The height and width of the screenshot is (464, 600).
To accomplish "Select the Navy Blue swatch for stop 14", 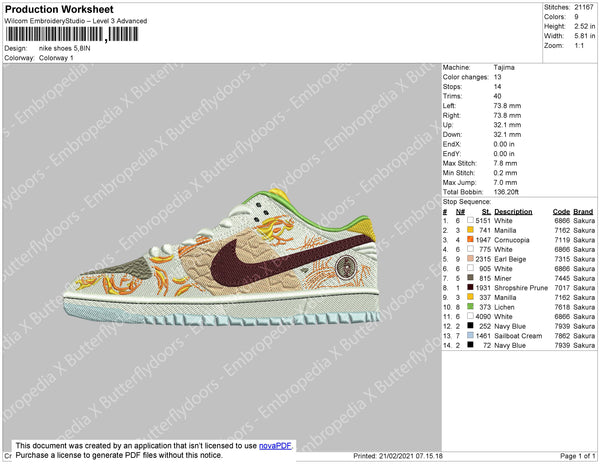I will (x=470, y=345).
